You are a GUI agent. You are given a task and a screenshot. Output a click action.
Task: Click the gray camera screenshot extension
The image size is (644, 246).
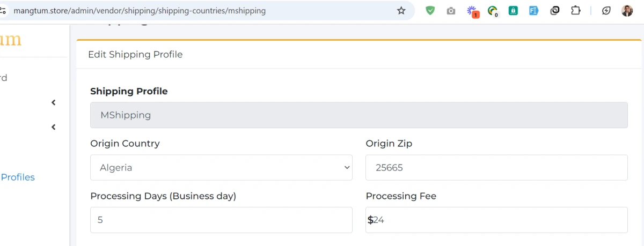pyautogui.click(x=451, y=11)
